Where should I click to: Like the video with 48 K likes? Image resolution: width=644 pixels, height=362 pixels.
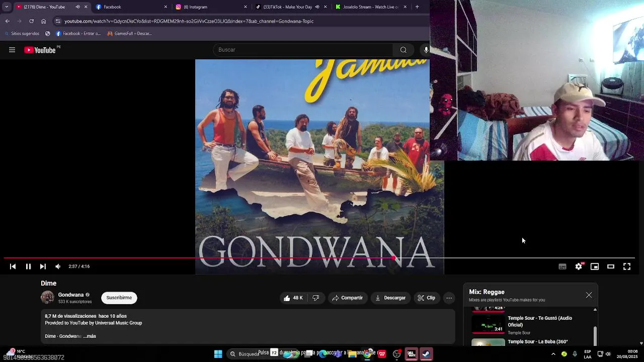point(292,298)
